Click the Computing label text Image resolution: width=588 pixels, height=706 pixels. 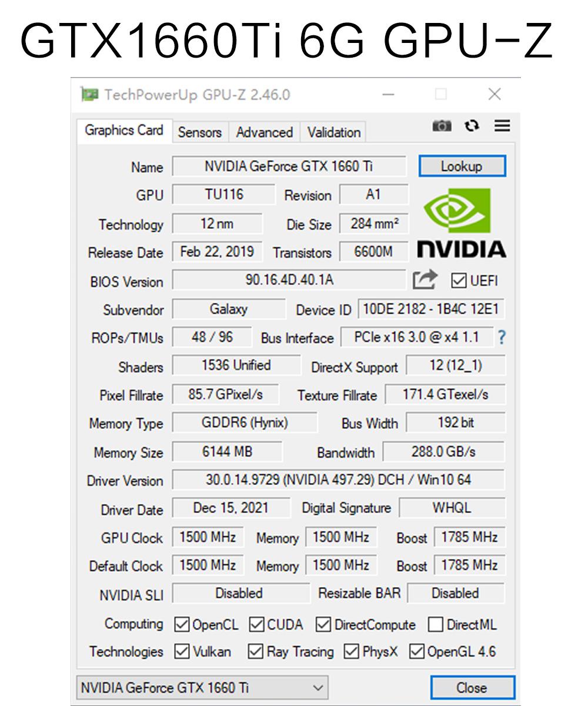tap(133, 624)
